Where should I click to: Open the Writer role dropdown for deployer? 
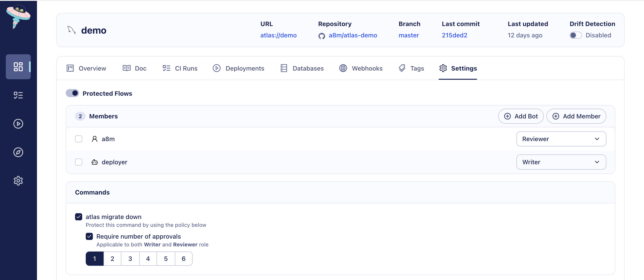(561, 162)
